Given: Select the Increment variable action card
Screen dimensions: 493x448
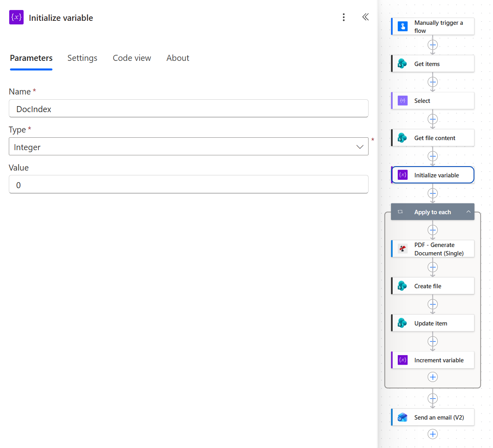Looking at the screenshot, I should pos(433,360).
